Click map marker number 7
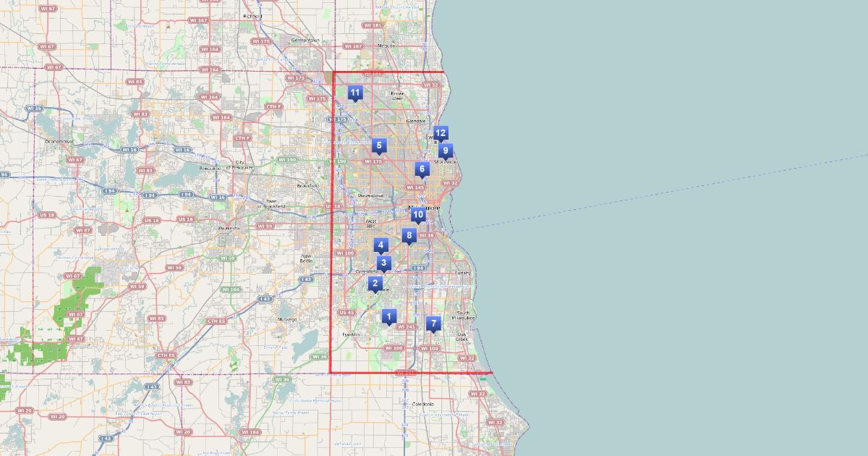Image resolution: width=868 pixels, height=456 pixels. (433, 324)
